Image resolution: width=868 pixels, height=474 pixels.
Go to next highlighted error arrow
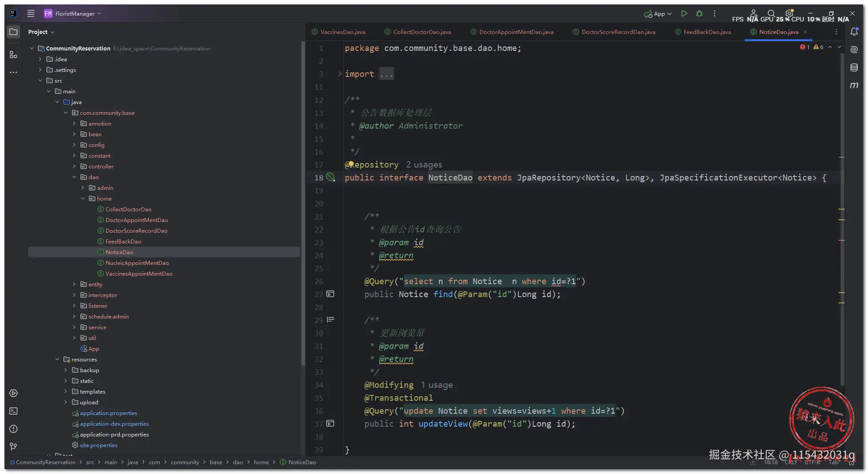(x=839, y=47)
